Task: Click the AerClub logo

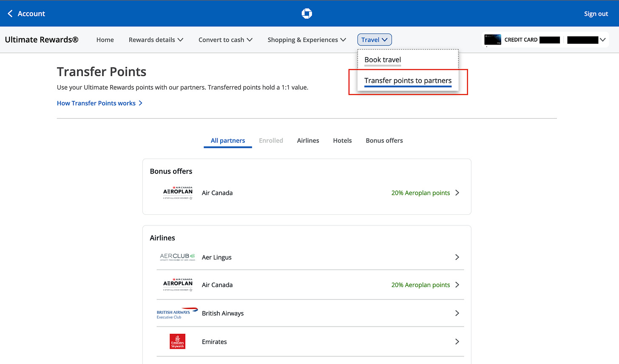Action: 177,257
